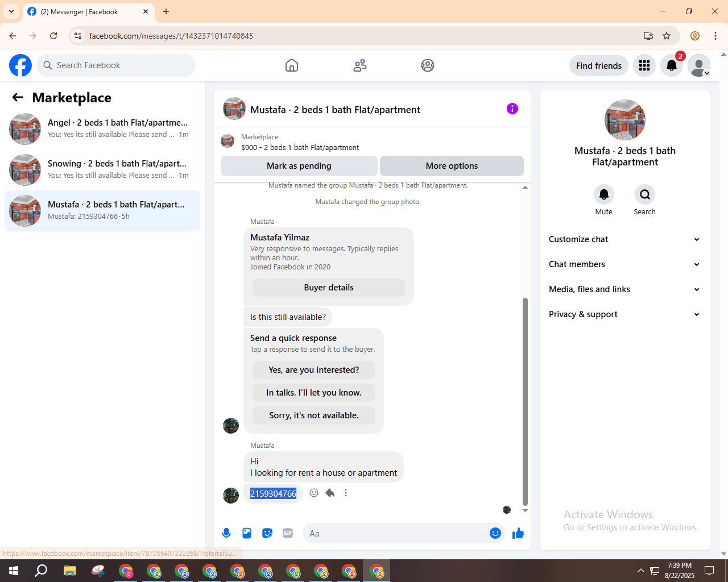
Task: Open the apps grid menu
Action: 644,65
